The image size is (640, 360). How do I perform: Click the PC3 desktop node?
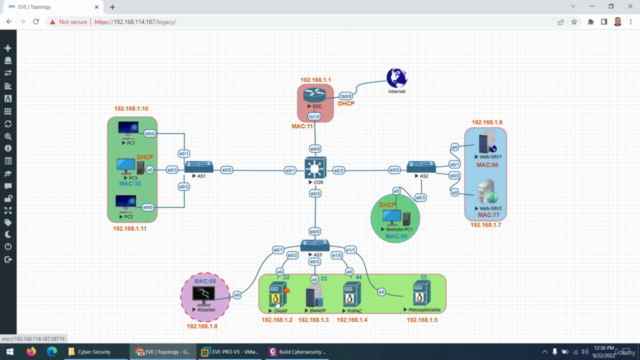click(x=130, y=167)
